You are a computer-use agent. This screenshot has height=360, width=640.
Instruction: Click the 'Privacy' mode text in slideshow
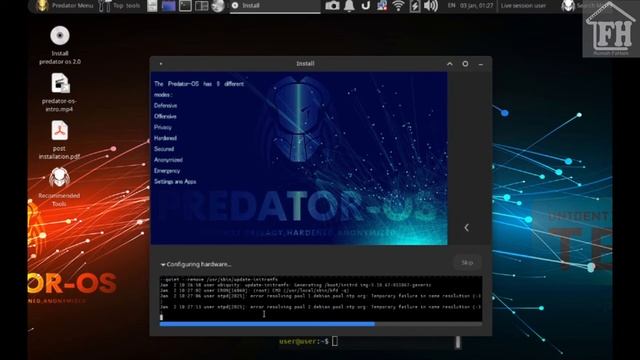coord(162,127)
